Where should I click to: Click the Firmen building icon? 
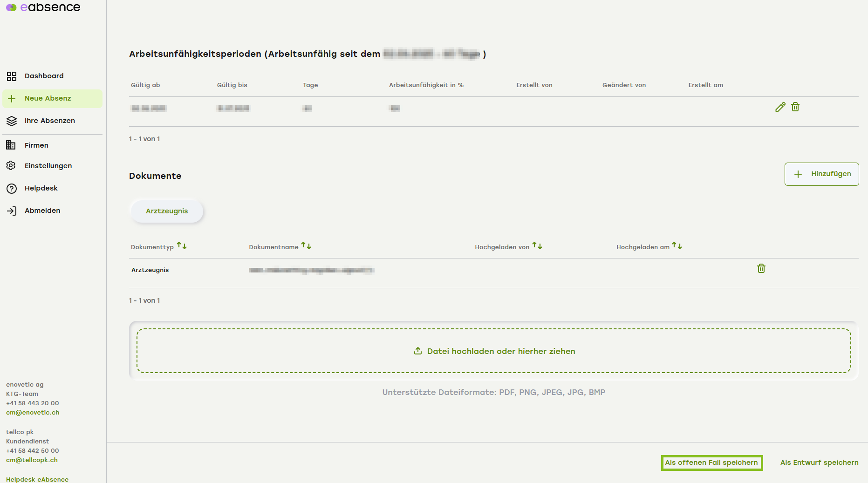tap(11, 145)
